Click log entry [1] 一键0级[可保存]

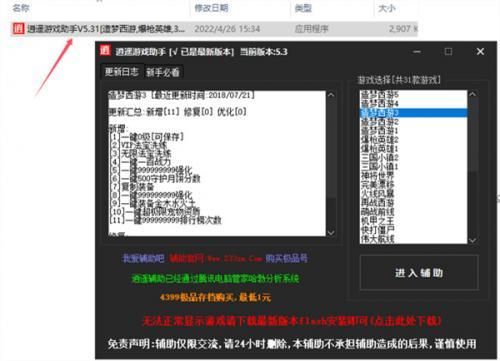tap(147, 137)
